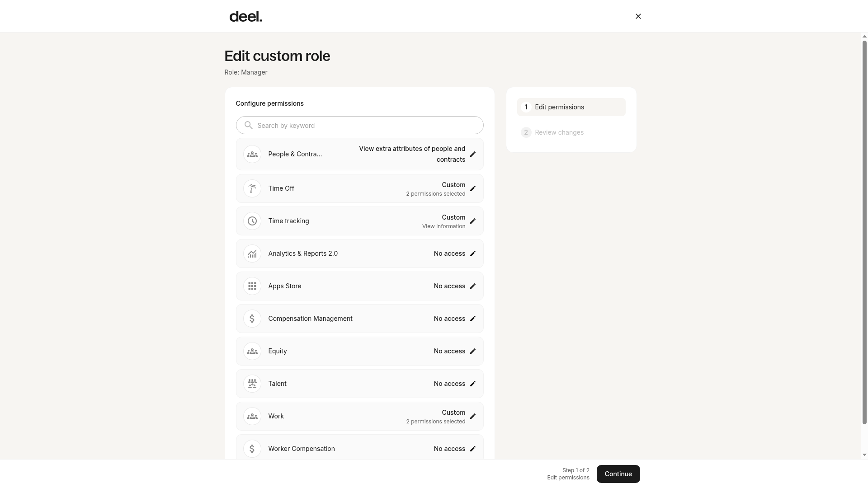Click the Time tracking clock icon
Viewport: 868px width, 488px height.
point(252,221)
